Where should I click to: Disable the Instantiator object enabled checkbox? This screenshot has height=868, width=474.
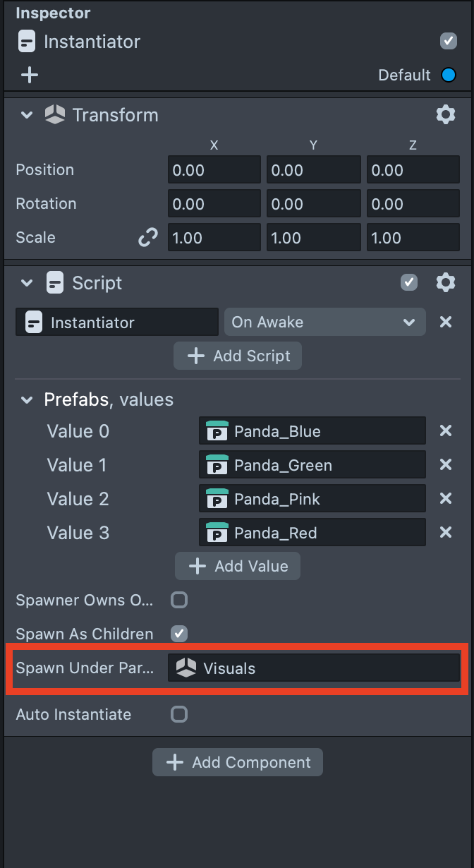point(449,41)
